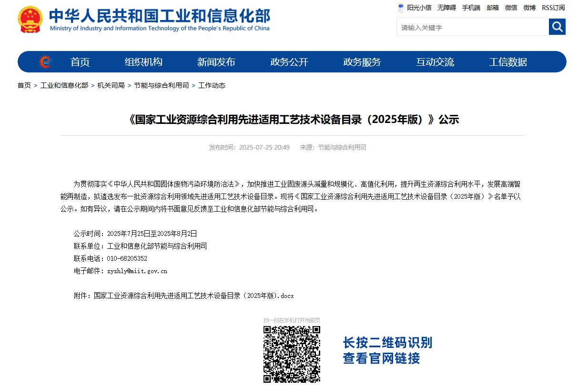Click the email zyzhly@miit.gov.cn
This screenshot has height=388, width=588.
[x=137, y=271]
